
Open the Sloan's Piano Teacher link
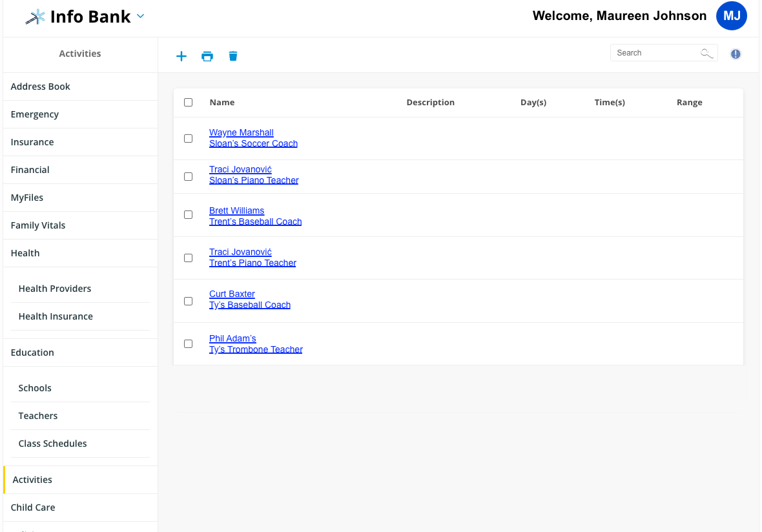[254, 180]
